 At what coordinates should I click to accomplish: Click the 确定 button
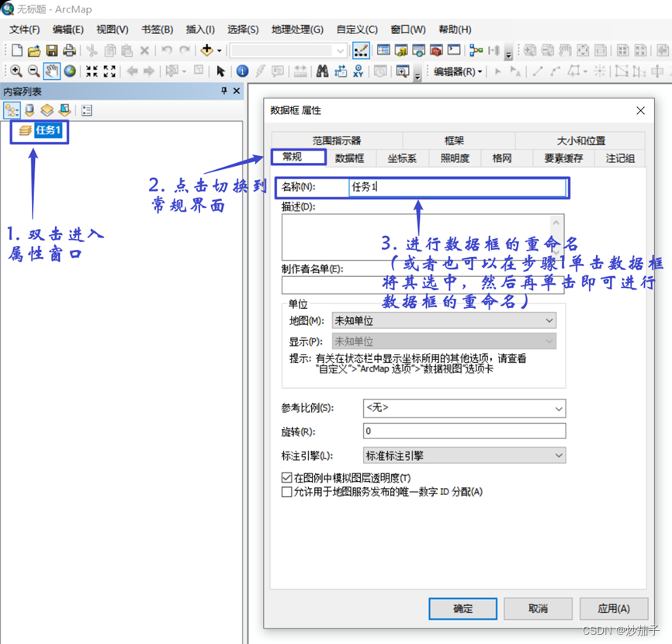(x=462, y=609)
